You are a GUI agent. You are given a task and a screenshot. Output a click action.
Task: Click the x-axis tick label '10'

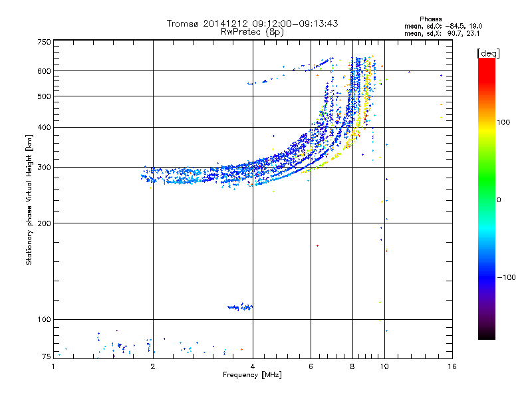384,366
